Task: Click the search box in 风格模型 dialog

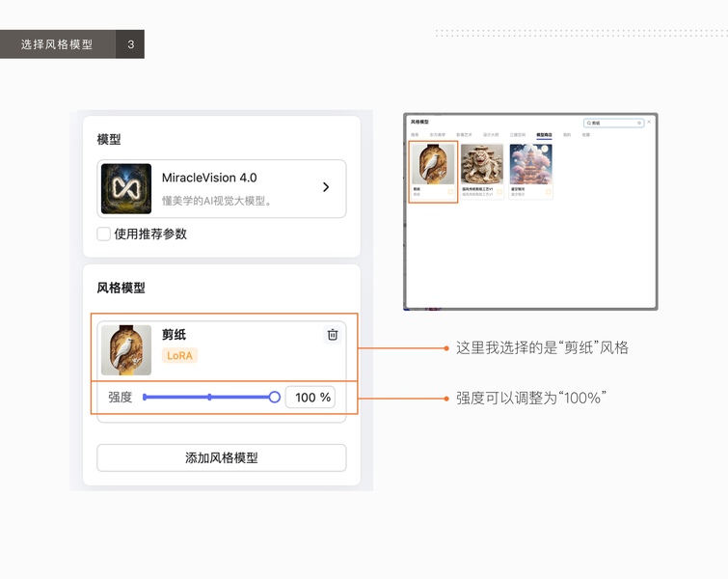Action: (x=614, y=124)
